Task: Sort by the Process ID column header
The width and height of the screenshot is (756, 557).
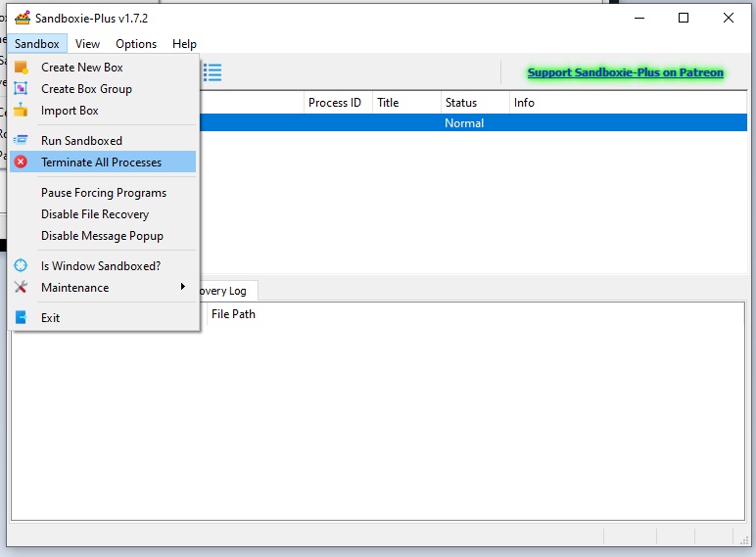Action: (338, 103)
